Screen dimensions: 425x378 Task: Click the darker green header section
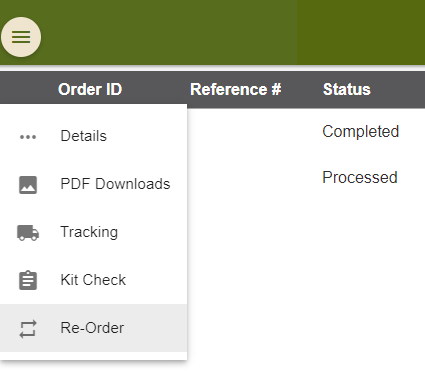click(361, 32)
